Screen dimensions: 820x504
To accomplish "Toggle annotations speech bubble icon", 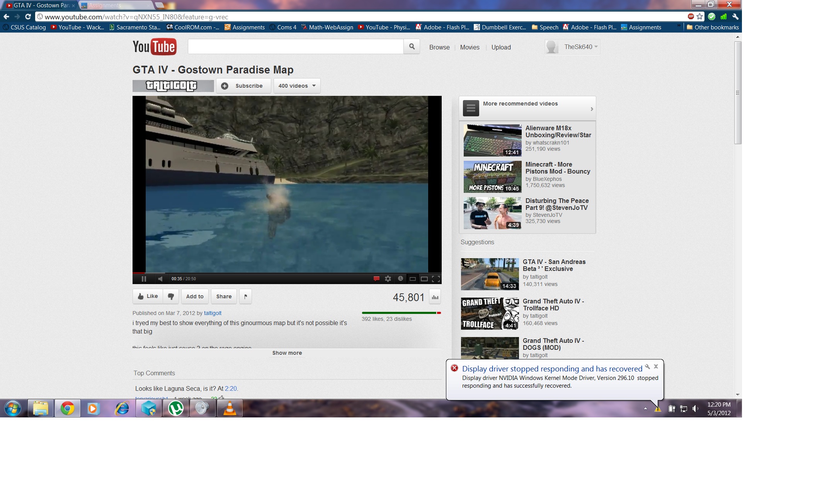I will point(376,279).
